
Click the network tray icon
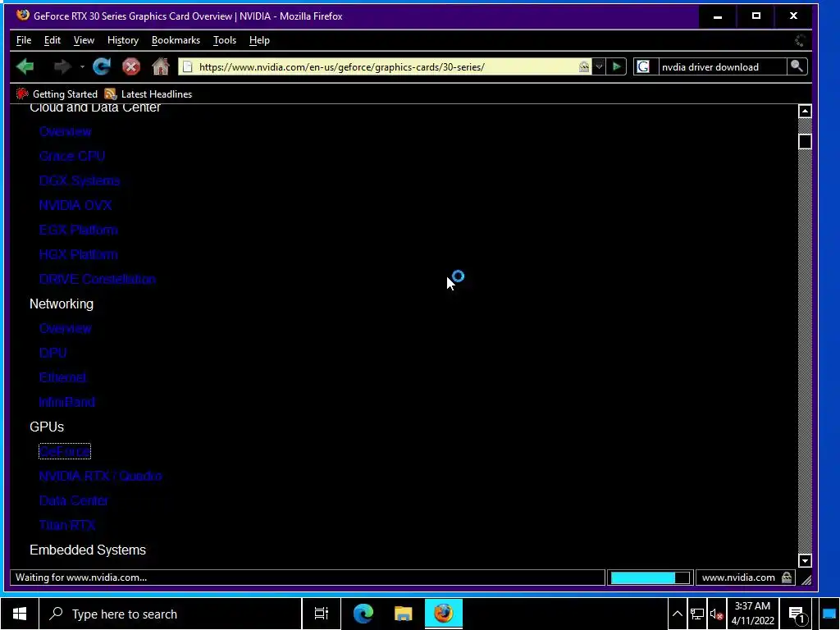[697, 614]
